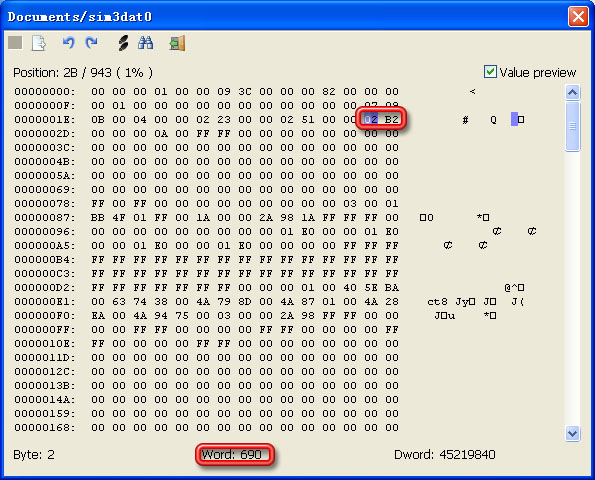Click offset label 000000D2:
This screenshot has height=480, width=595.
coord(45,288)
